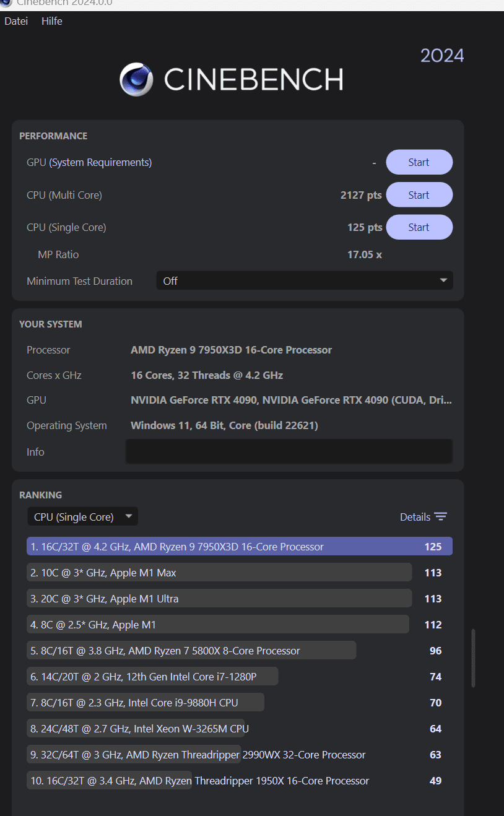
Task: Open the Datei menu
Action: [x=16, y=21]
